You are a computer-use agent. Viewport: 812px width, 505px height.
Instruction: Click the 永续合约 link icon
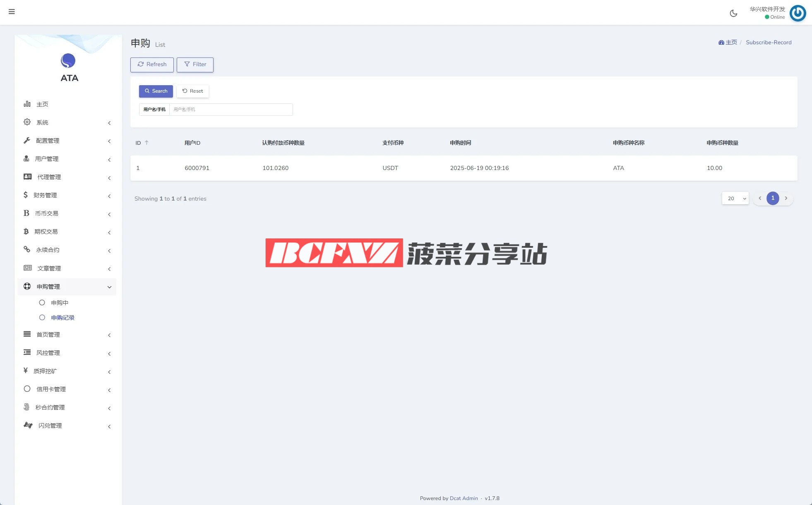tap(27, 249)
